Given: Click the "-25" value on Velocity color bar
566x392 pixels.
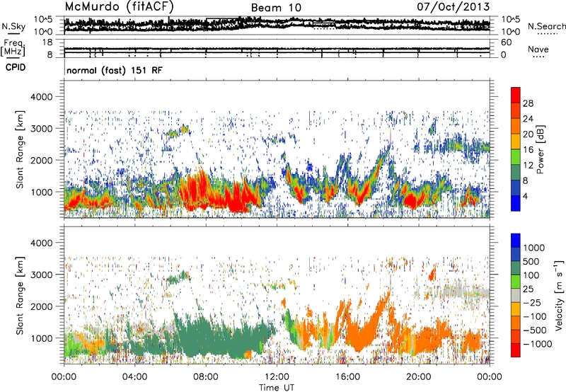Looking at the screenshot, I should click(x=532, y=303).
